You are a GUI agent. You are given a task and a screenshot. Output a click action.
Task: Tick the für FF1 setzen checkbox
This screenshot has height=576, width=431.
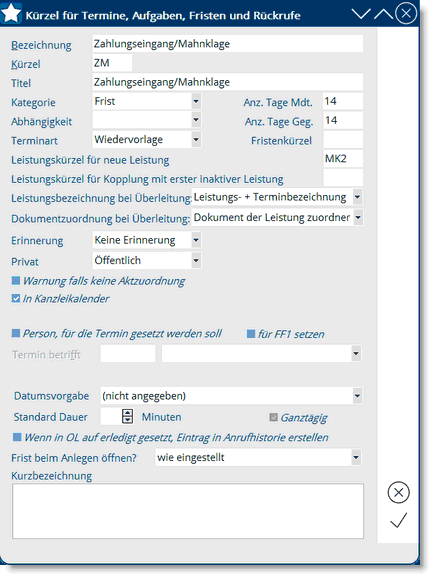[x=251, y=334]
